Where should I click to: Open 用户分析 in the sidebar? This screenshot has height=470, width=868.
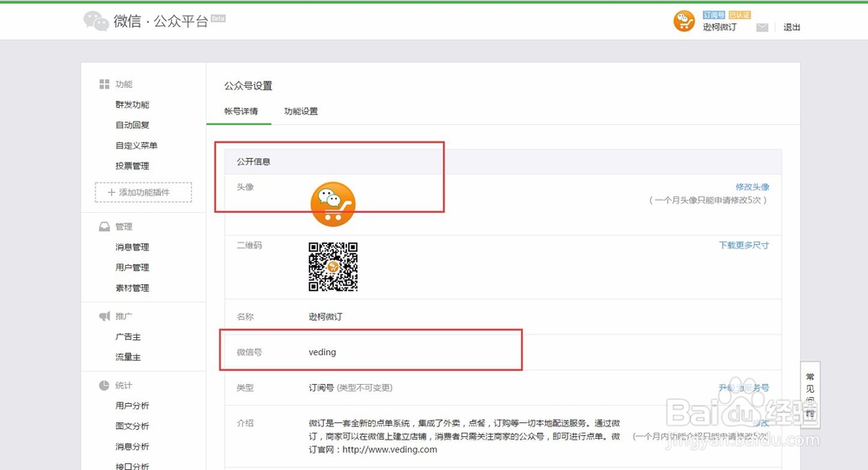point(132,406)
